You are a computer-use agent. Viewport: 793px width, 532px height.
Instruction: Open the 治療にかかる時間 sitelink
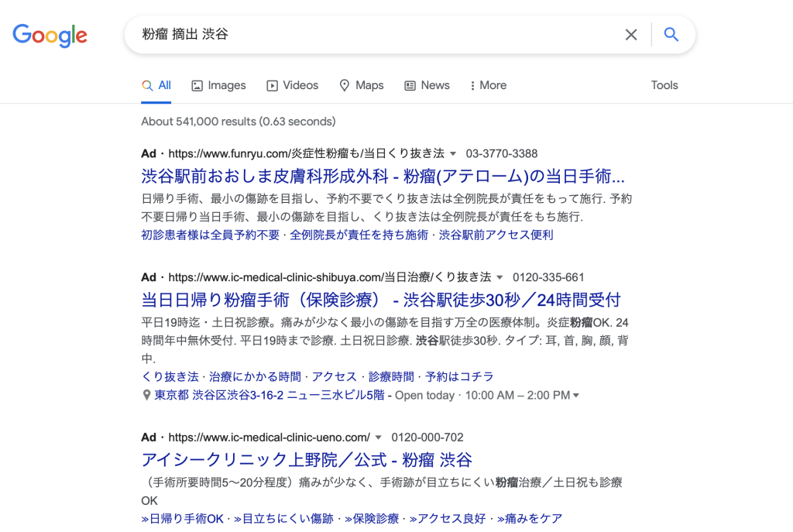tap(255, 377)
